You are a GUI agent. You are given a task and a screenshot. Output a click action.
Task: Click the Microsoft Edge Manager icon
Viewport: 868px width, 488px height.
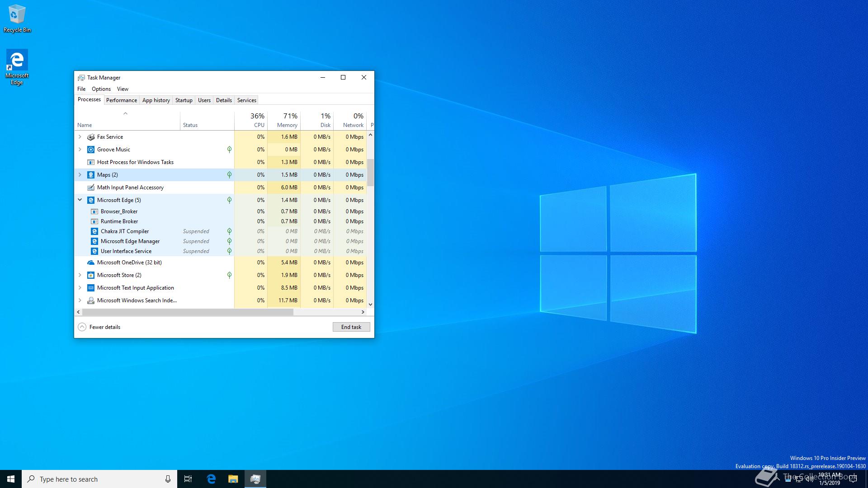[x=94, y=241]
